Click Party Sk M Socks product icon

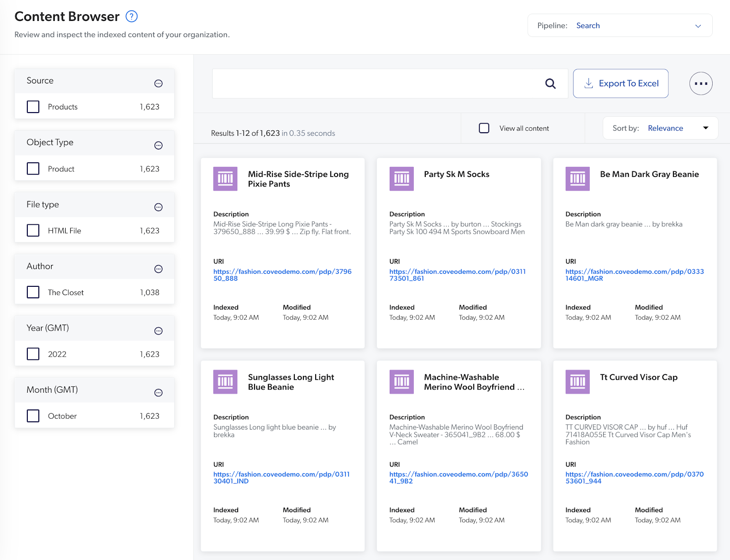[x=401, y=179]
